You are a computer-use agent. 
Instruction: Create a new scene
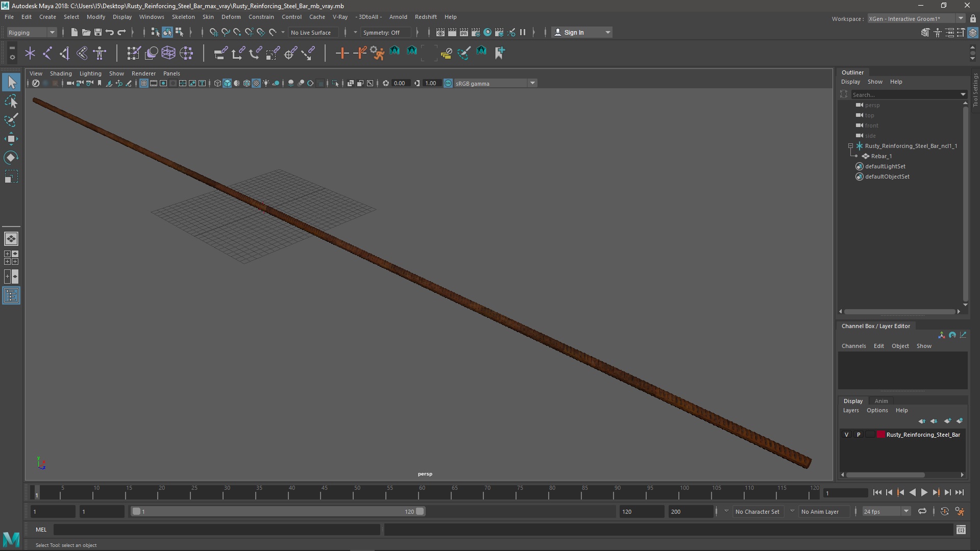click(x=75, y=32)
